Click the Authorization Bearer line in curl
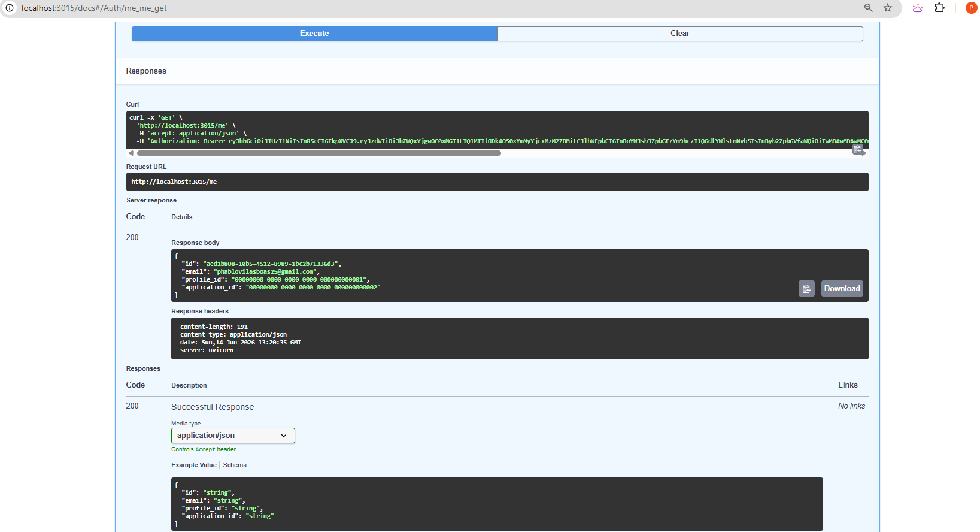 (x=502, y=141)
